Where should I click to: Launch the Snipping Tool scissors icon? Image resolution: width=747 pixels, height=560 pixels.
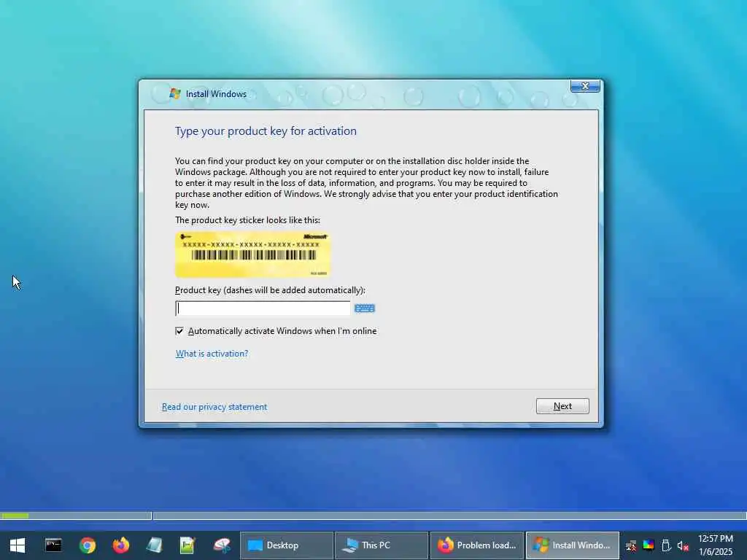pyautogui.click(x=222, y=545)
